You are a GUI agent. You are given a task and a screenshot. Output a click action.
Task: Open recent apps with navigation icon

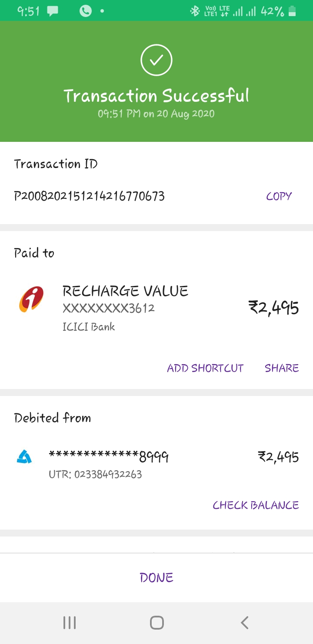(70, 623)
